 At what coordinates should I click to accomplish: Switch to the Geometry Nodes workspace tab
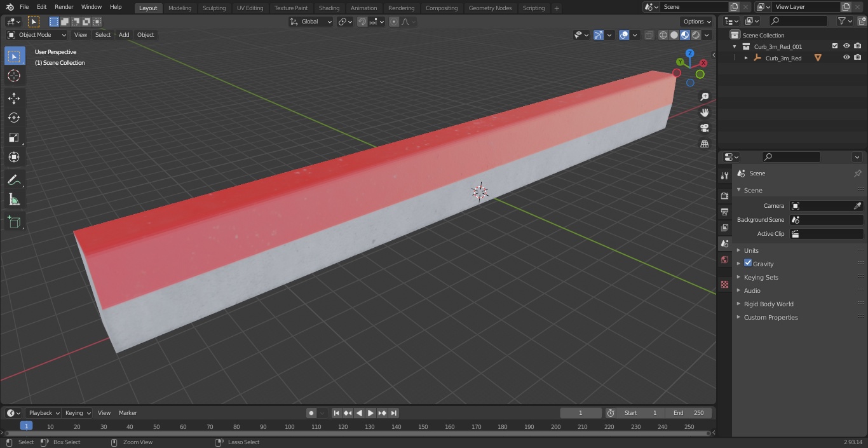(490, 8)
